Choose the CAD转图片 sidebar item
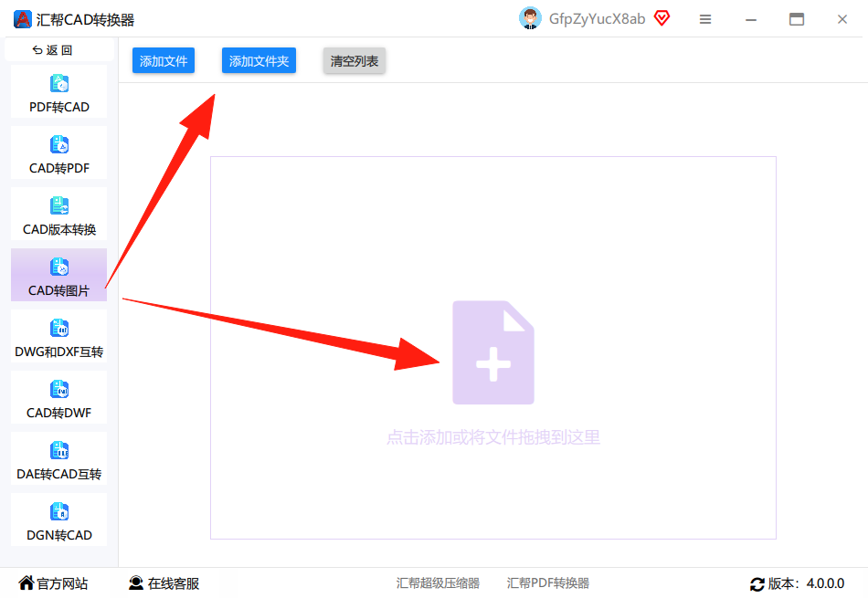The height and width of the screenshot is (598, 868). [x=58, y=275]
